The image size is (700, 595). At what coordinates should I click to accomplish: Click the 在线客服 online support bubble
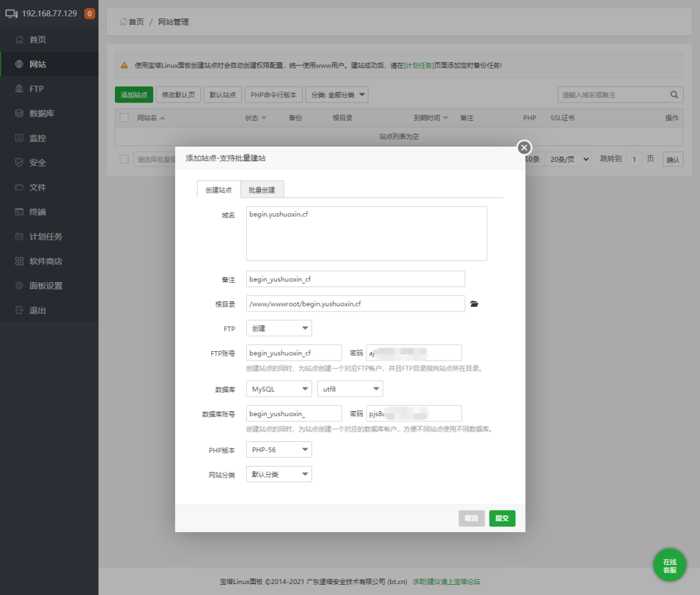(x=669, y=565)
